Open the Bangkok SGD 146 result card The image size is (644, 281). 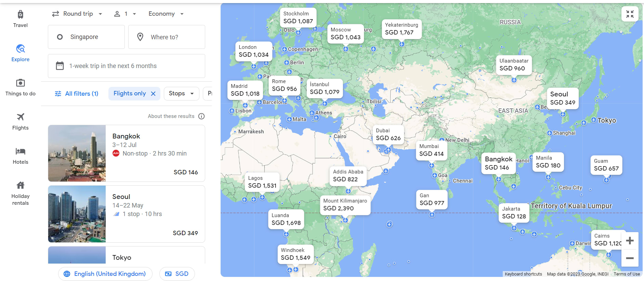pyautogui.click(x=127, y=153)
